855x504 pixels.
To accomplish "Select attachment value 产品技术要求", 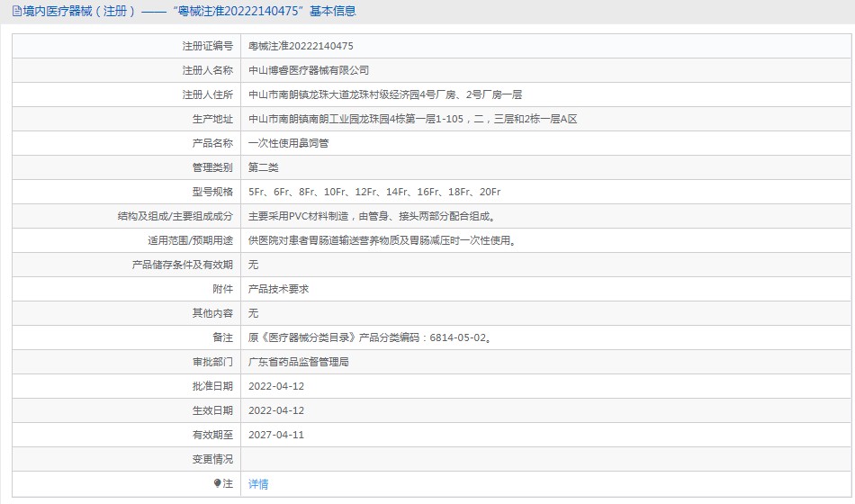I will click(279, 289).
